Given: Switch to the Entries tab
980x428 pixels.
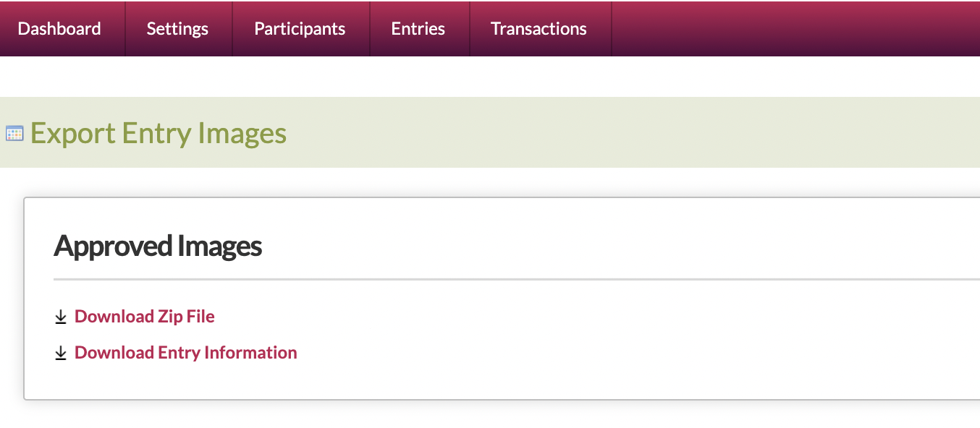Looking at the screenshot, I should point(418,29).
